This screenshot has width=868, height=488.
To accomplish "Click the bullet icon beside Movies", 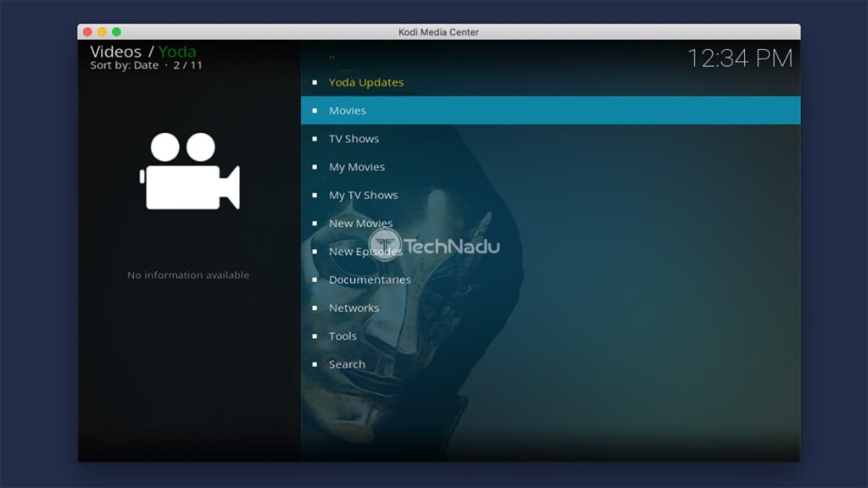I will pos(315,111).
